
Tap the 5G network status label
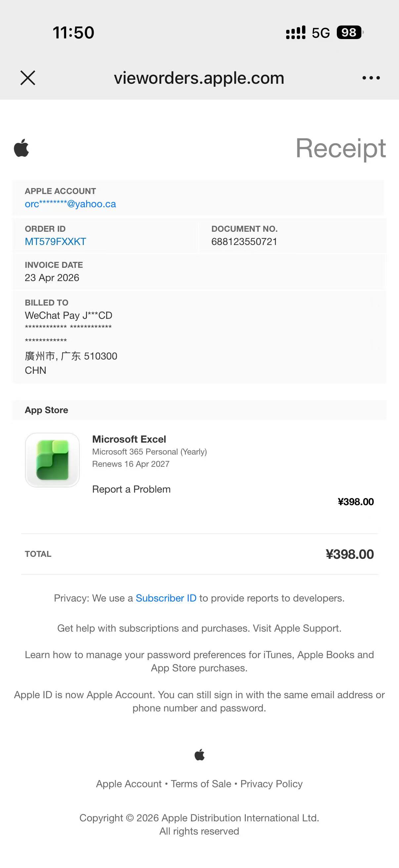click(321, 33)
